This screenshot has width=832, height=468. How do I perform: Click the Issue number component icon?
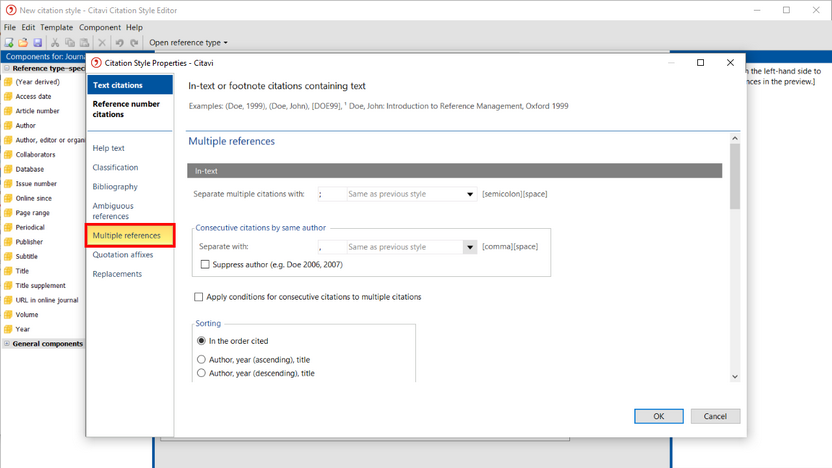pos(8,184)
